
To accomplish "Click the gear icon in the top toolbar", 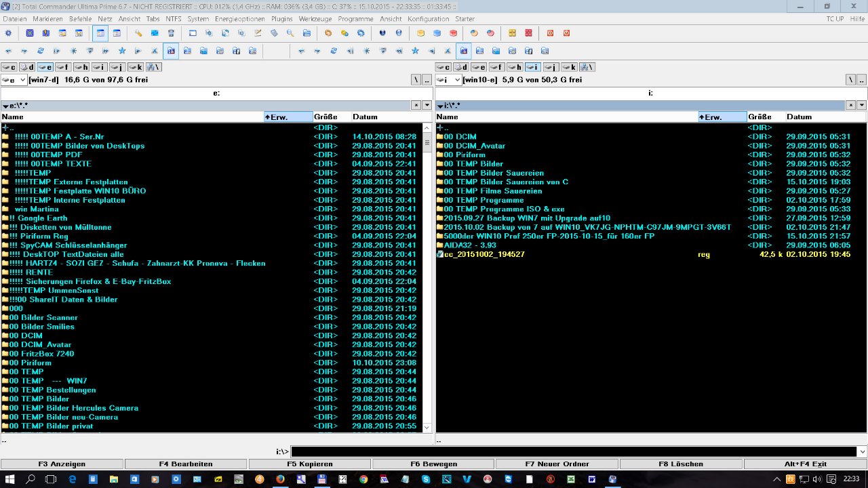I will pyautogui.click(x=8, y=33).
